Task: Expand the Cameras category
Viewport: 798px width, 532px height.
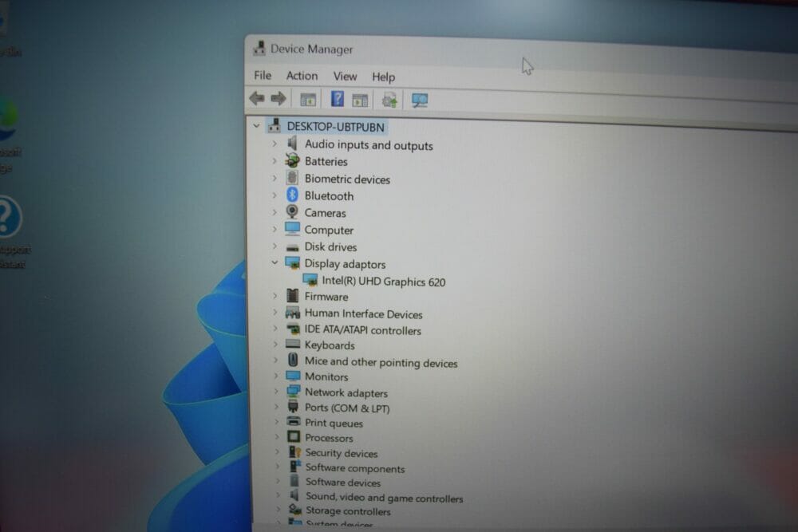Action: (275, 211)
